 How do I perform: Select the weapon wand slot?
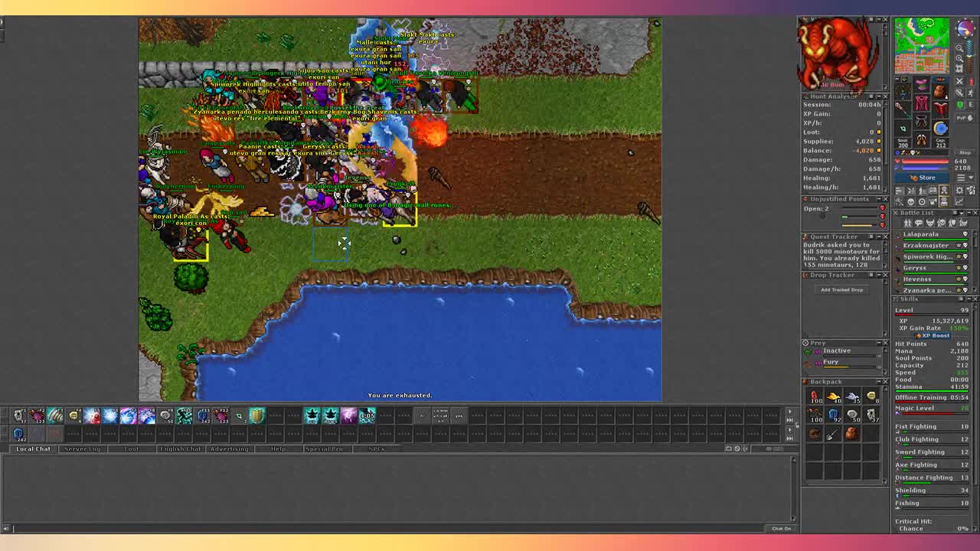pos(903,109)
